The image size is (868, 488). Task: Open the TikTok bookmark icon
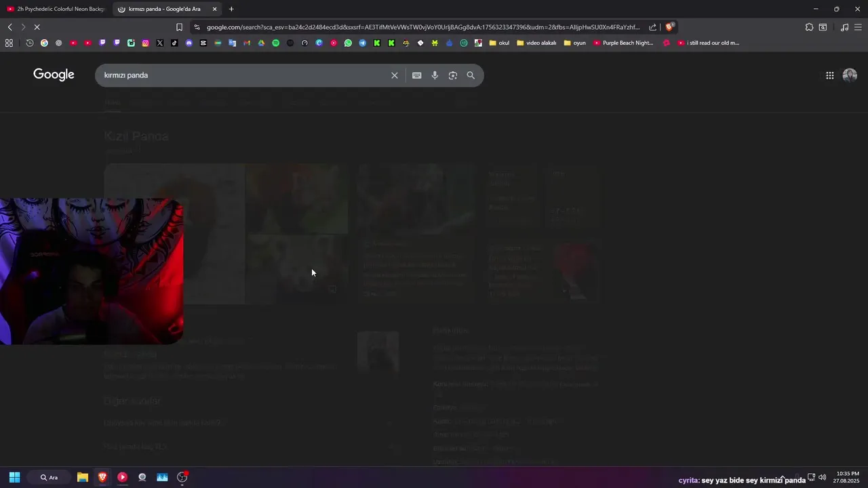tap(174, 43)
